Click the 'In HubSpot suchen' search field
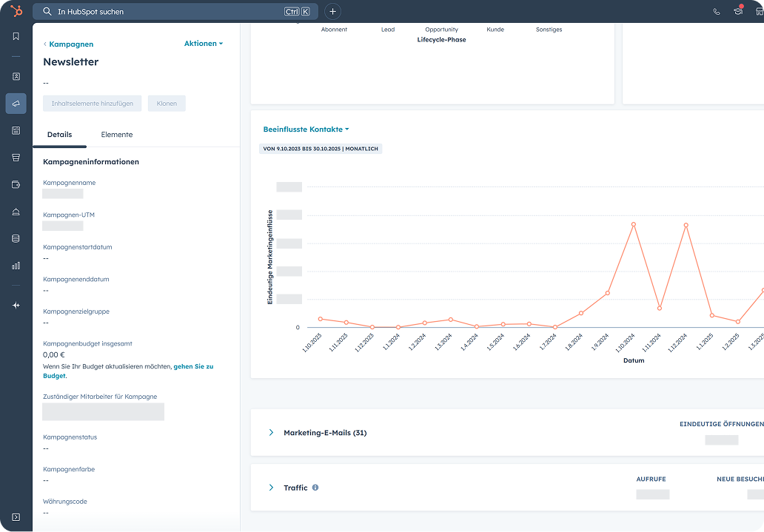This screenshot has height=532, width=764. click(x=167, y=12)
